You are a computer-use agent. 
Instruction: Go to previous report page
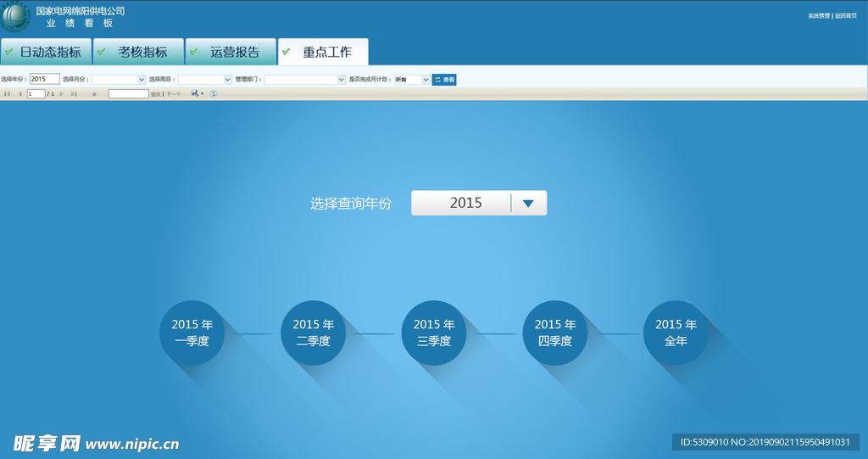point(19,94)
